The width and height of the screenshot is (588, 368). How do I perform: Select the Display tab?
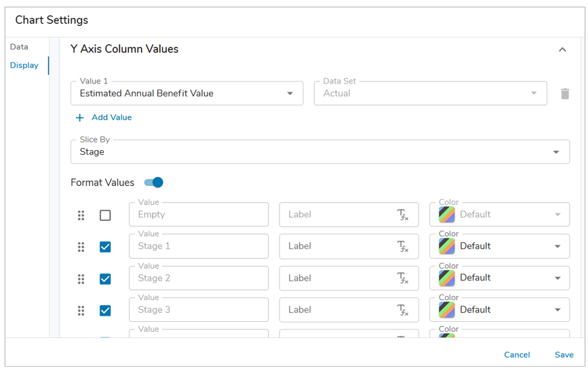pyautogui.click(x=24, y=65)
